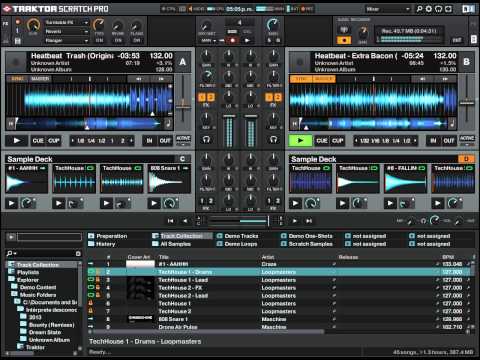480x360 pixels.
Task: Expand Explorer tree node
Action: click(x=11, y=279)
